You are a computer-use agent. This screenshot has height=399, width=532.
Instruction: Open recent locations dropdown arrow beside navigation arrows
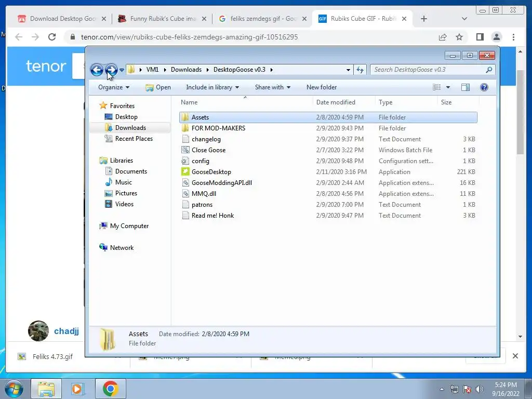pyautogui.click(x=122, y=70)
